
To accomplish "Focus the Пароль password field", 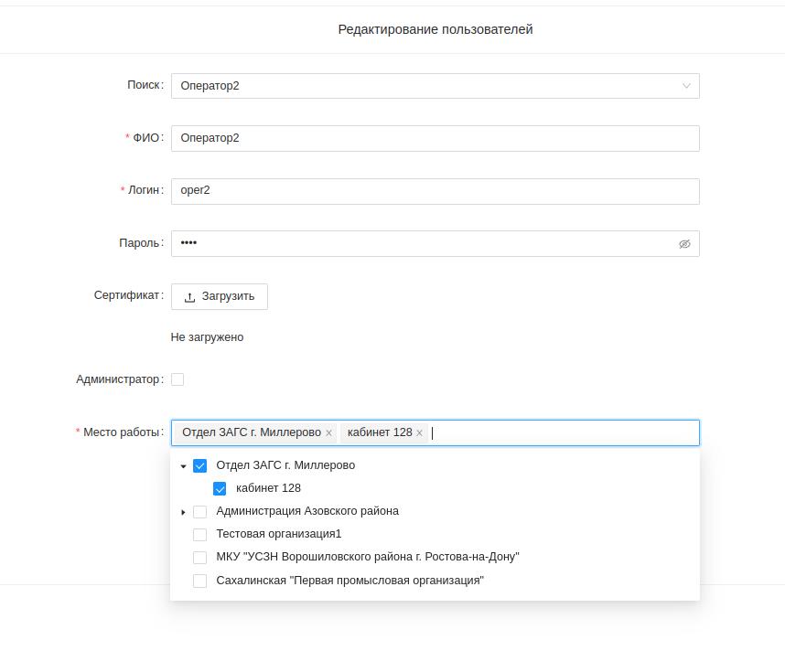I will pyautogui.click(x=421, y=243).
